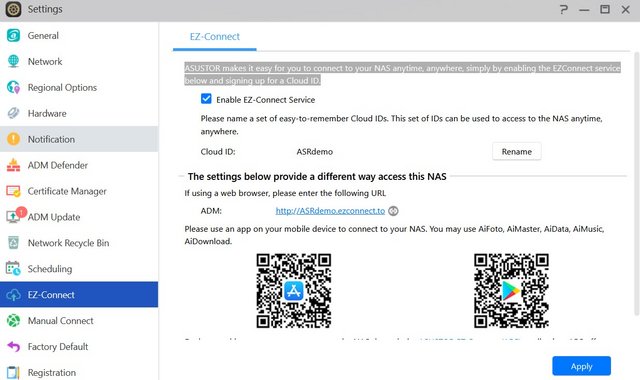Image resolution: width=640 pixels, height=380 pixels.
Task: Click the Settings app gear icon in title bar
Action: pyautogui.click(x=13, y=9)
